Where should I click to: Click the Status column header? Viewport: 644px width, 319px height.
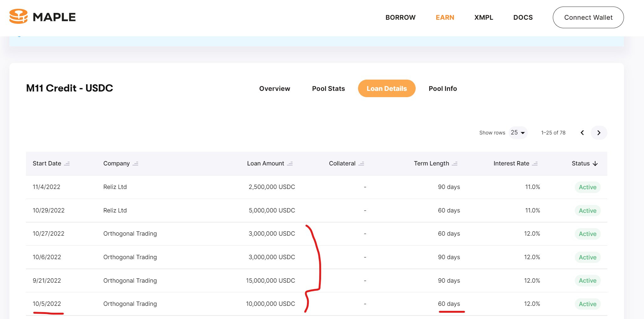[x=580, y=163]
